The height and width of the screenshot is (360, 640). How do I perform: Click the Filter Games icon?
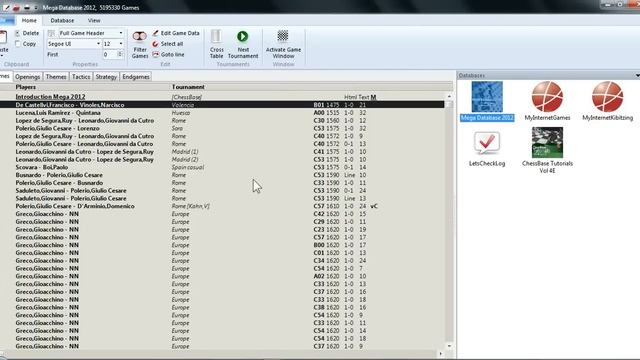(140, 37)
